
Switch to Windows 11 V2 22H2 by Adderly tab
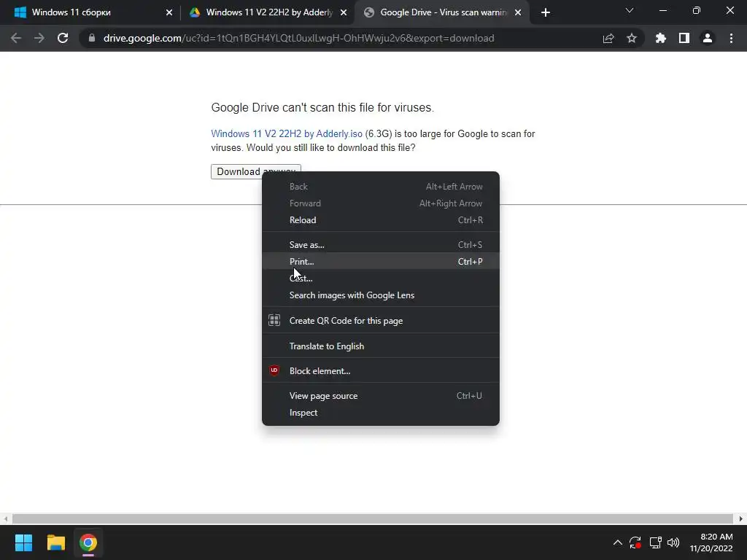[267, 12]
